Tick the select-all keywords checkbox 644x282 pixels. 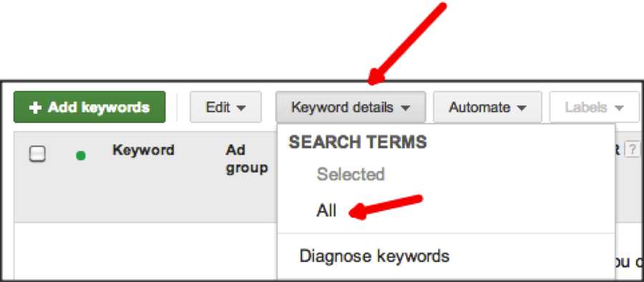click(x=37, y=155)
